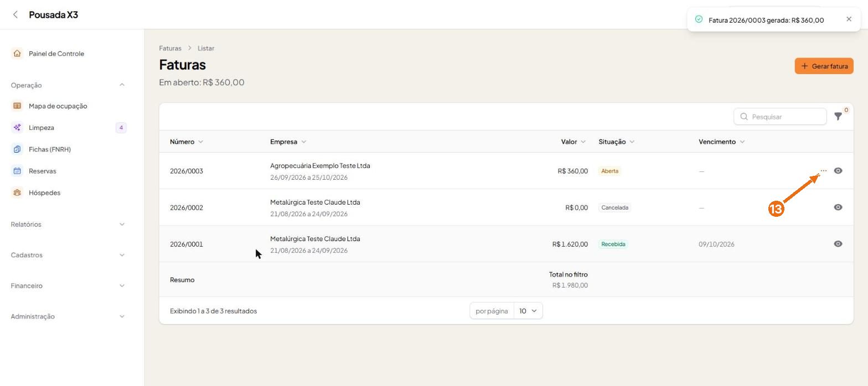Screen dimensions: 868x386
Task: Sort the table by Número column
Action: tap(187, 142)
